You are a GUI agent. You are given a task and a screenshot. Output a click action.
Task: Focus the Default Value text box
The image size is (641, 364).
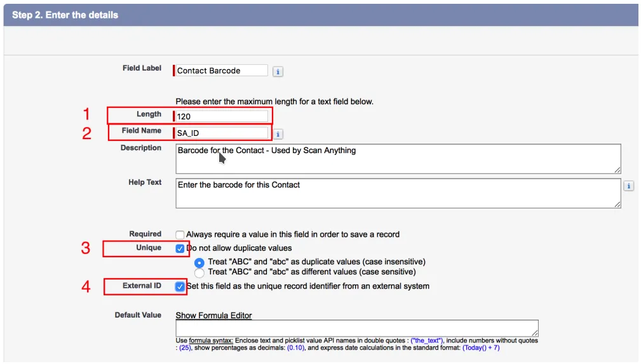pos(357,328)
